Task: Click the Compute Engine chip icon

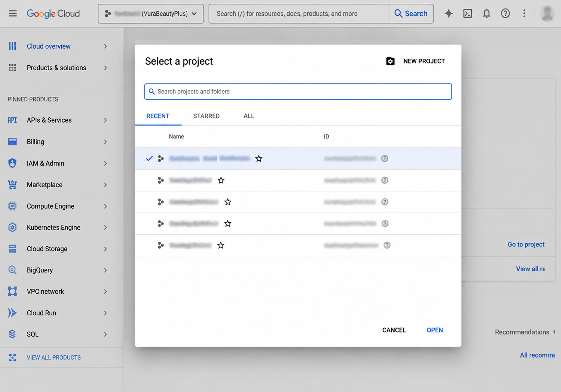Action: (12, 206)
